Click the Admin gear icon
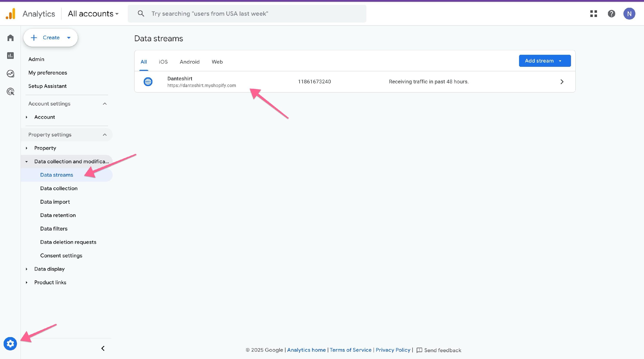This screenshot has height=359, width=644. coord(10,344)
